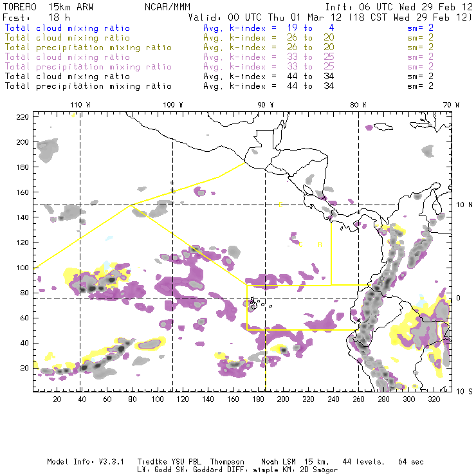This screenshot has height=476, width=476.
Task: Click 'Avg. k-index = 44 to 34' on black precipitation row
Action: [x=269, y=86]
